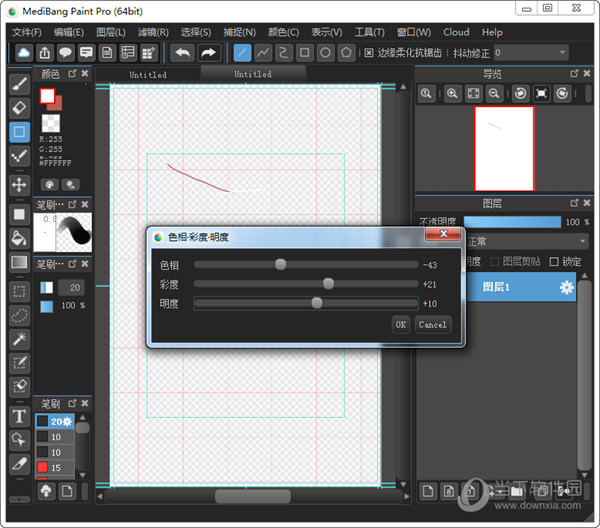Select the Gradient tool
Viewport: 600px width, 528px height.
click(20, 262)
